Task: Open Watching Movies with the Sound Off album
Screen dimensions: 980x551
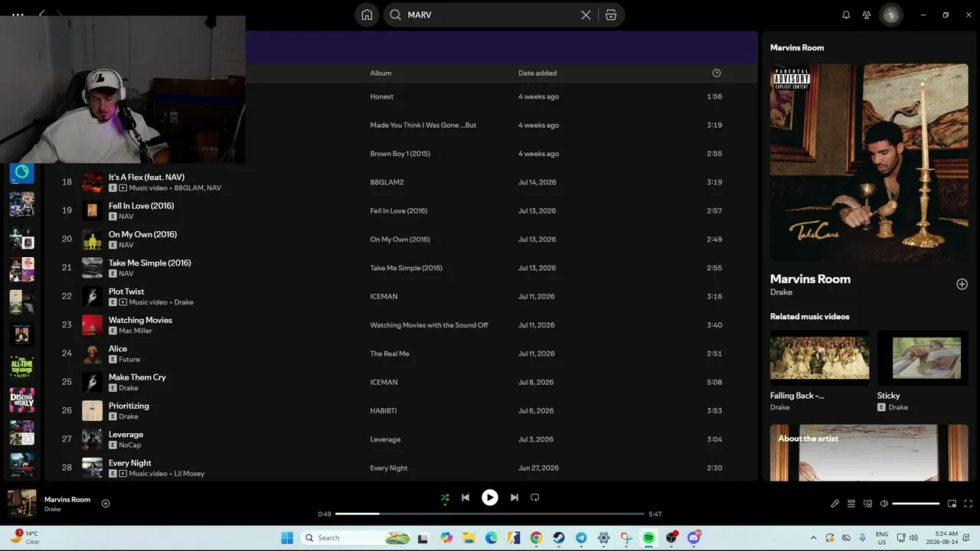Action: tap(429, 325)
